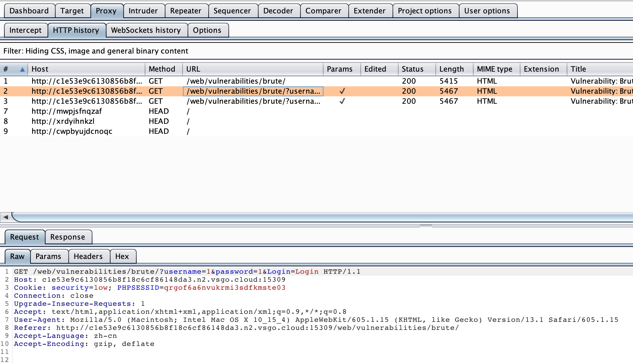Click the PHPSESSID cookie value
This screenshot has height=364, width=633.
pyautogui.click(x=225, y=288)
